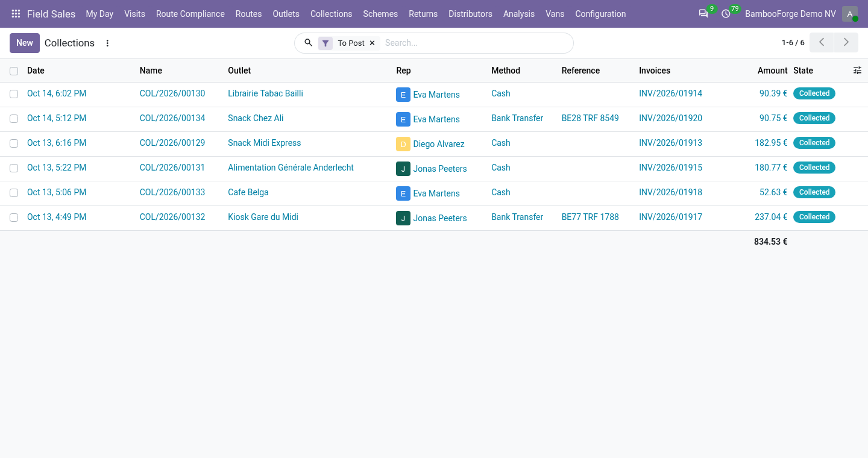The image size is (868, 458).
Task: Click the 1-6 / 6 pager counter
Action: click(x=793, y=43)
